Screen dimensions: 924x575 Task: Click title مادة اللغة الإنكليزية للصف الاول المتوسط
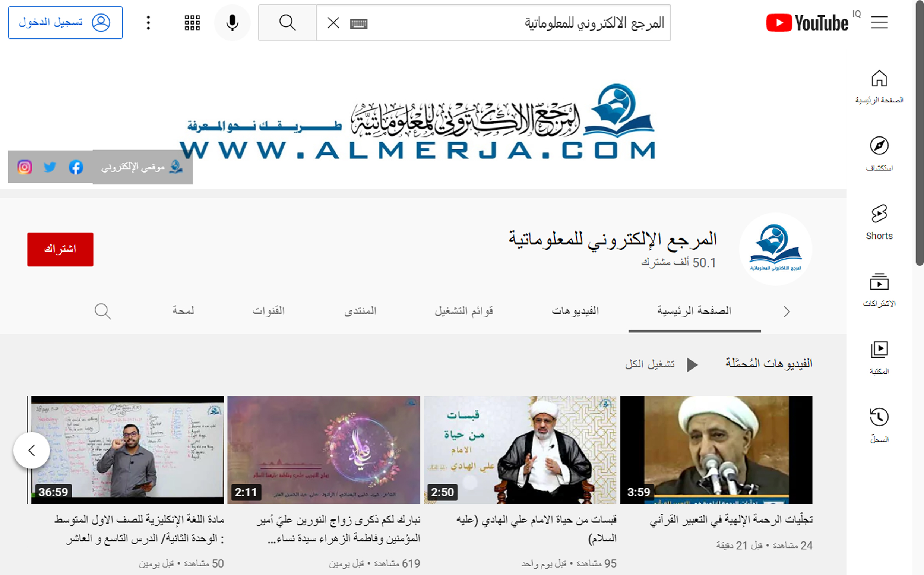point(139,529)
